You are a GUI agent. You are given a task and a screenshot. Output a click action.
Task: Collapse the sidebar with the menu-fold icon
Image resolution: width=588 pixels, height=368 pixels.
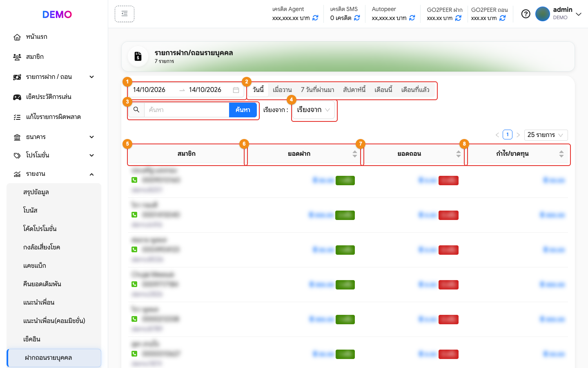(125, 14)
